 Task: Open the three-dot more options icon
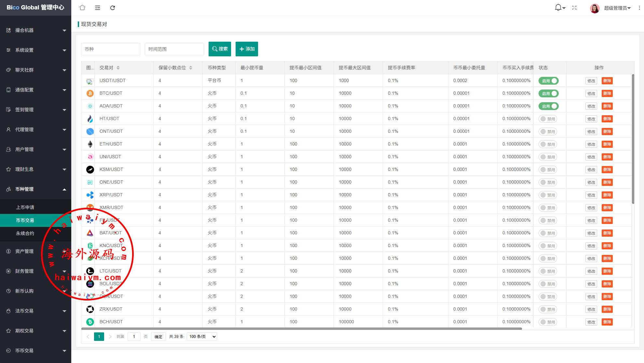pos(639,8)
